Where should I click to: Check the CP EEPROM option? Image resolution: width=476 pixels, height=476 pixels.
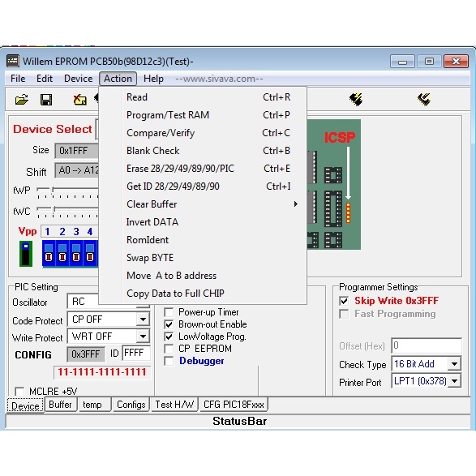point(169,349)
